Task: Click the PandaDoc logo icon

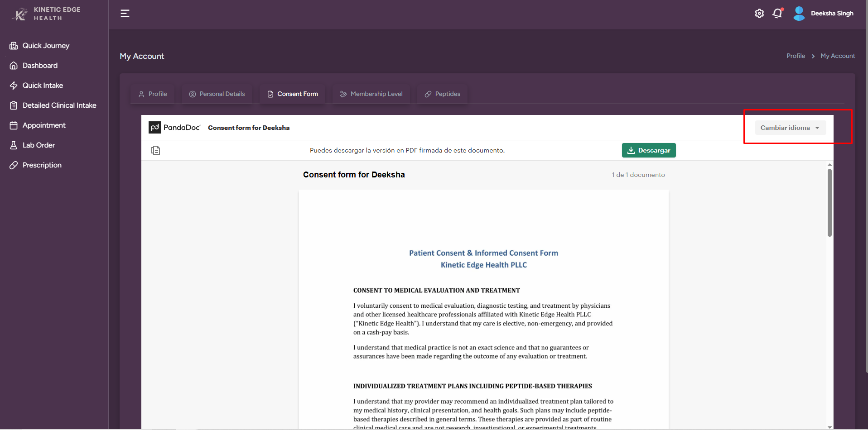Action: coord(154,128)
